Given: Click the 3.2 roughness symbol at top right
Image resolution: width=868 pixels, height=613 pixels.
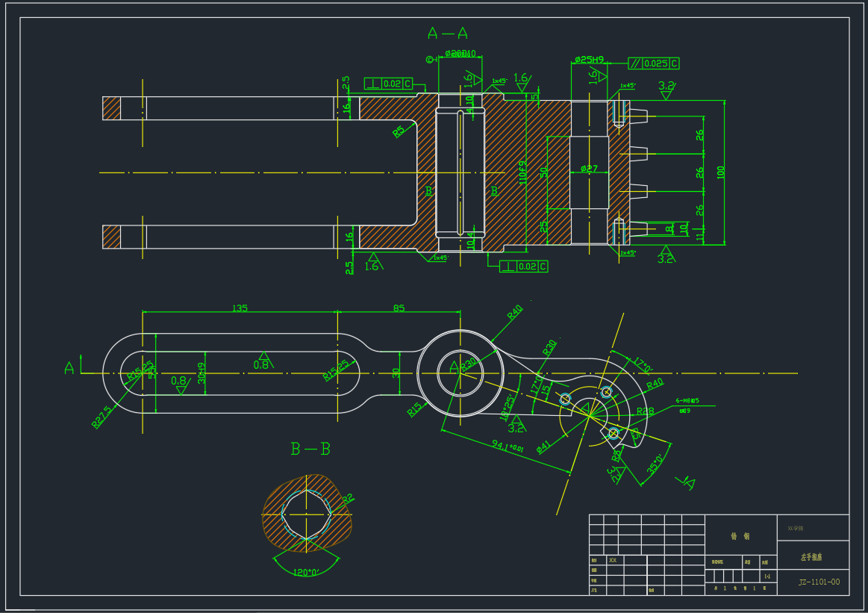Looking at the screenshot, I should (666, 87).
